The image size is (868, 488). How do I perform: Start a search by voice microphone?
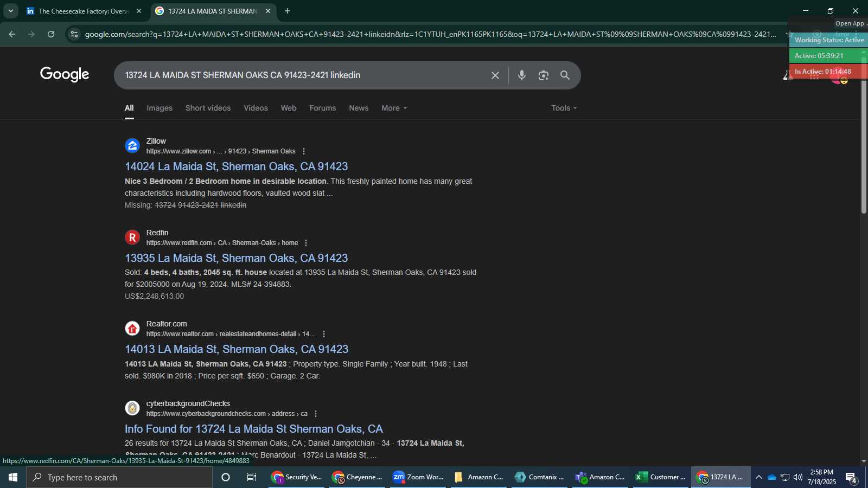tap(521, 75)
